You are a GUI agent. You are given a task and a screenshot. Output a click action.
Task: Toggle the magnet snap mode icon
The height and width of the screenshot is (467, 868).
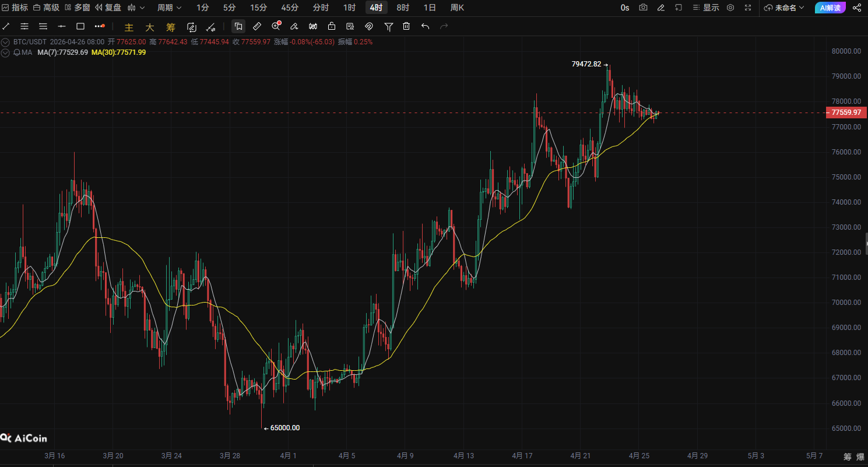coord(368,26)
